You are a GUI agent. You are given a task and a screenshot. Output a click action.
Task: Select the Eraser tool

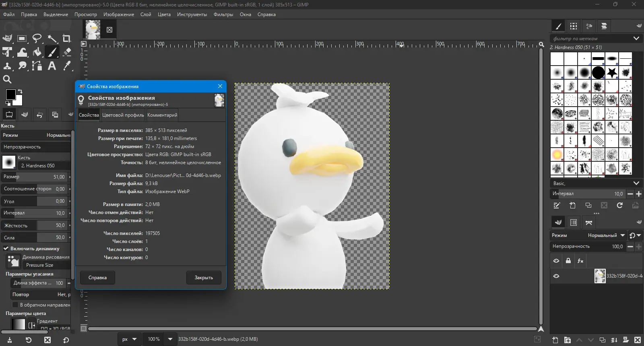[x=67, y=52]
